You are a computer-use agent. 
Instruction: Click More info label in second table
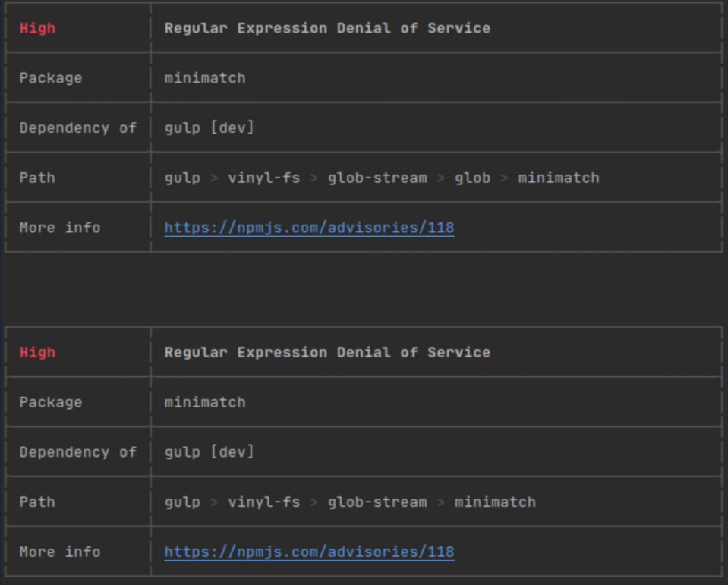tap(60, 552)
